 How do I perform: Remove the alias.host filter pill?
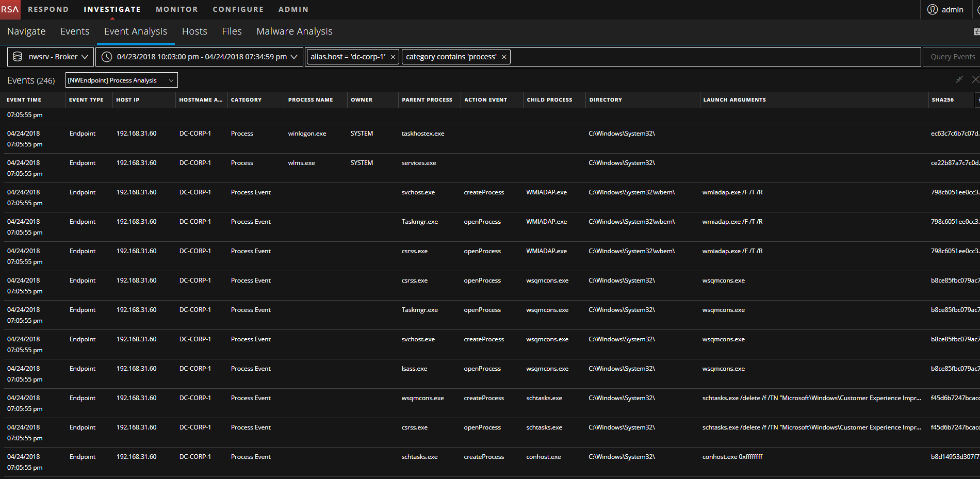tap(393, 57)
